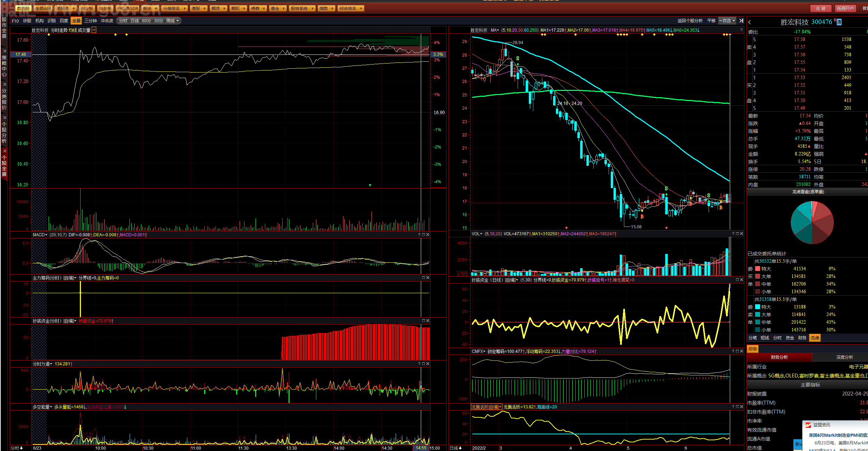868x451 pixels.
Task: Switch to the 资金 bottom tab
Action: (790, 338)
